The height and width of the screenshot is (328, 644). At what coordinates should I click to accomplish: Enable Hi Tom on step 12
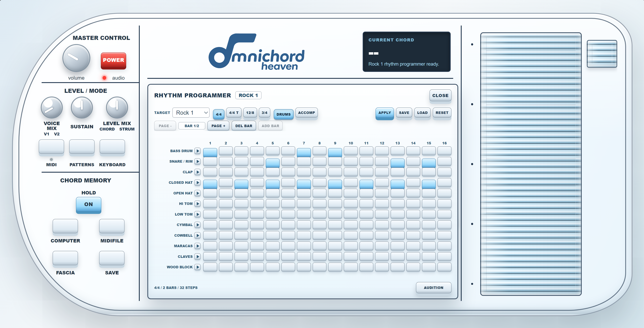coord(382,204)
